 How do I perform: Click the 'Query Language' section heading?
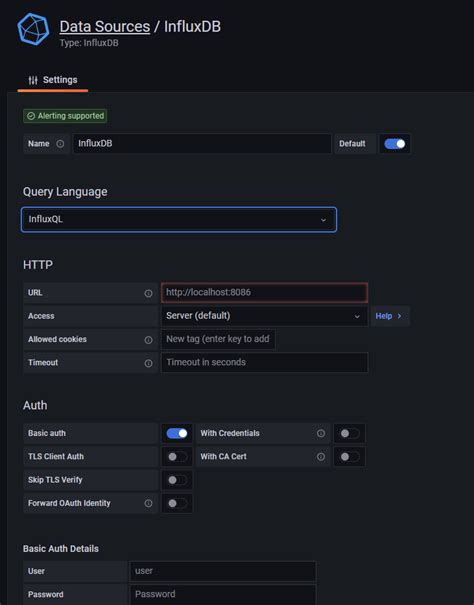point(65,192)
